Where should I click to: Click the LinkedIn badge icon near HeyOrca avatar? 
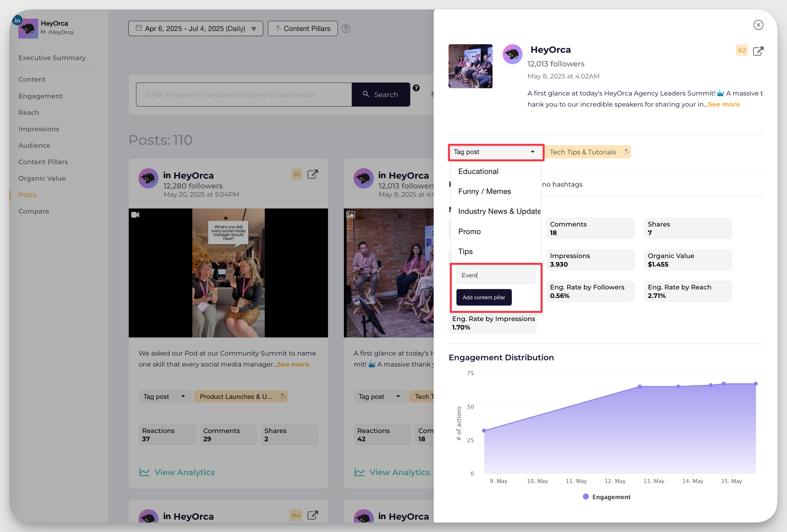tap(17, 20)
